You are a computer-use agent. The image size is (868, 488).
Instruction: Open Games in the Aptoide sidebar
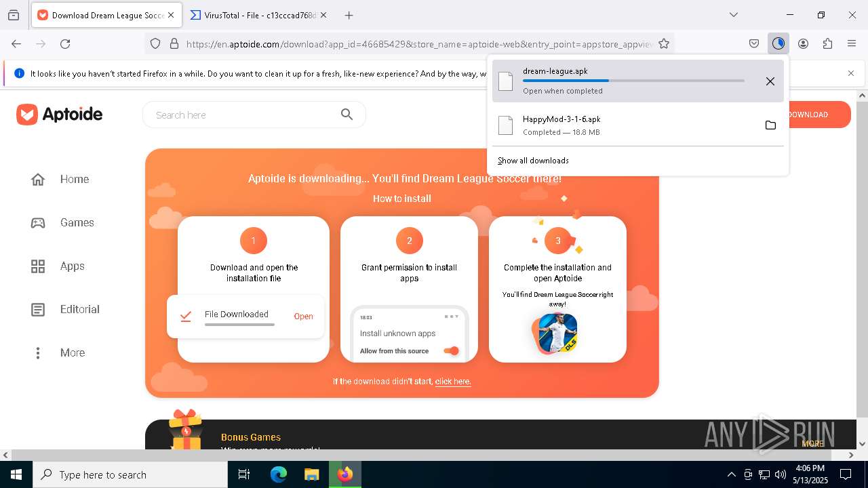62,222
